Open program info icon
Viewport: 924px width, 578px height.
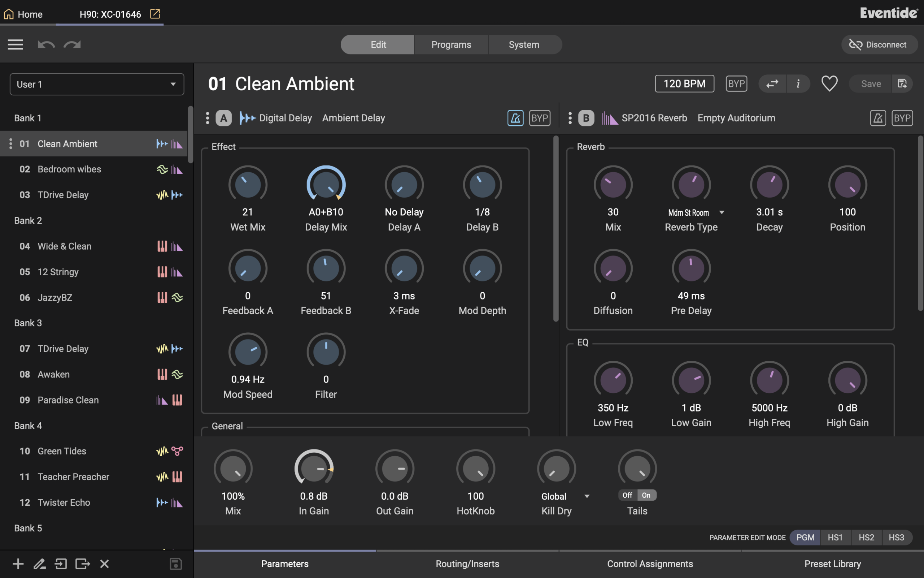pos(798,84)
